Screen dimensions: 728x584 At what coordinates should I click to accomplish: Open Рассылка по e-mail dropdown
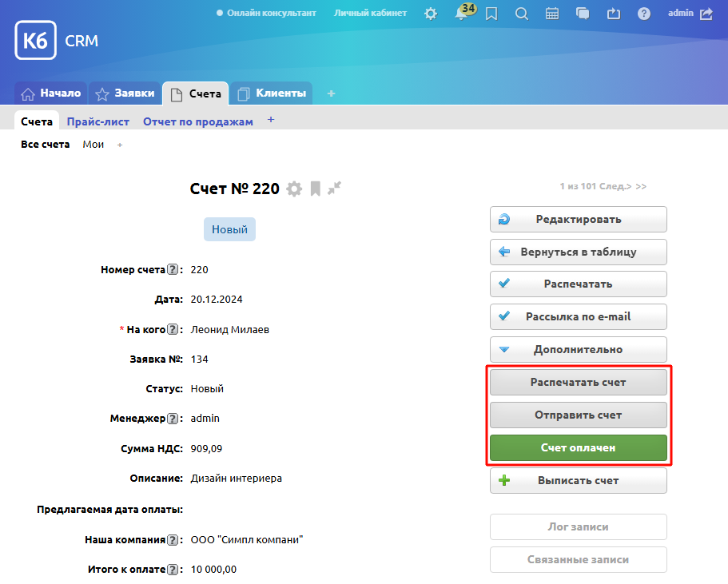[578, 316]
